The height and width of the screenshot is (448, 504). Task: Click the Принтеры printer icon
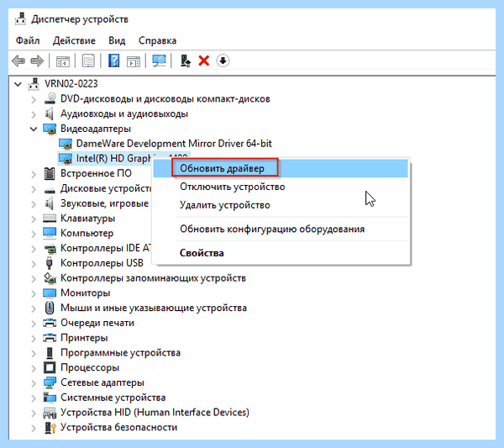50,338
